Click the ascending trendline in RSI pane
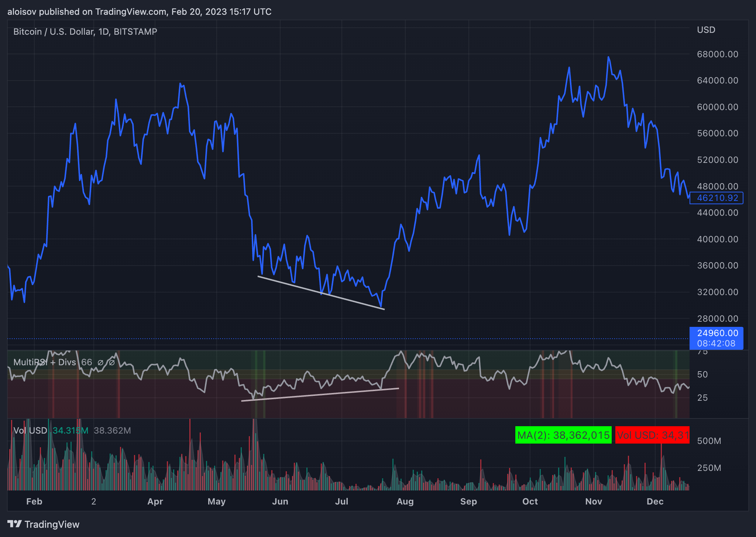This screenshot has height=537, width=756. (320, 394)
